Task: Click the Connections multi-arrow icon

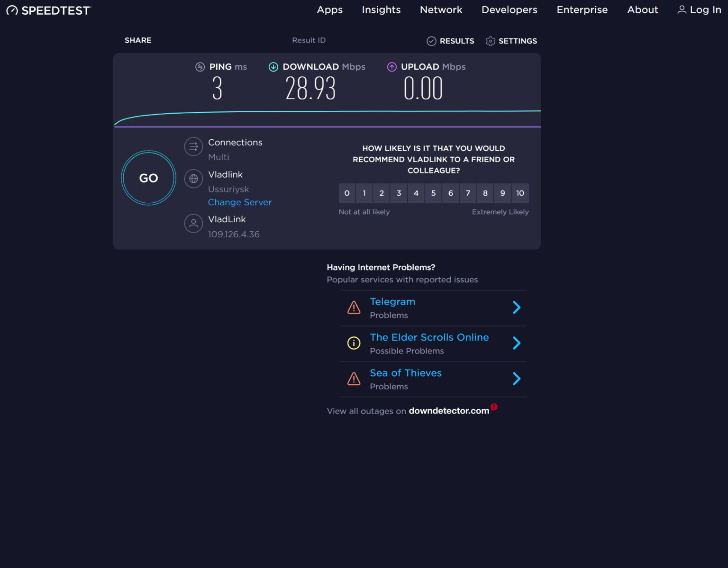Action: tap(193, 146)
